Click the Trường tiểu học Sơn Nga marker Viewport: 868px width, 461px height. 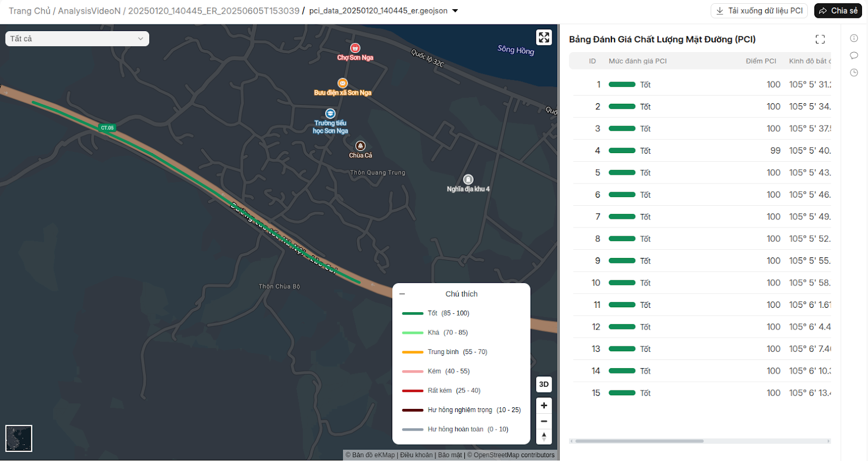[x=330, y=113]
